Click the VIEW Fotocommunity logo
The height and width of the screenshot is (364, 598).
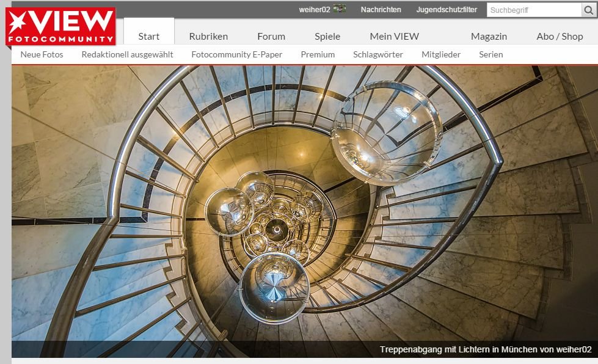60,27
